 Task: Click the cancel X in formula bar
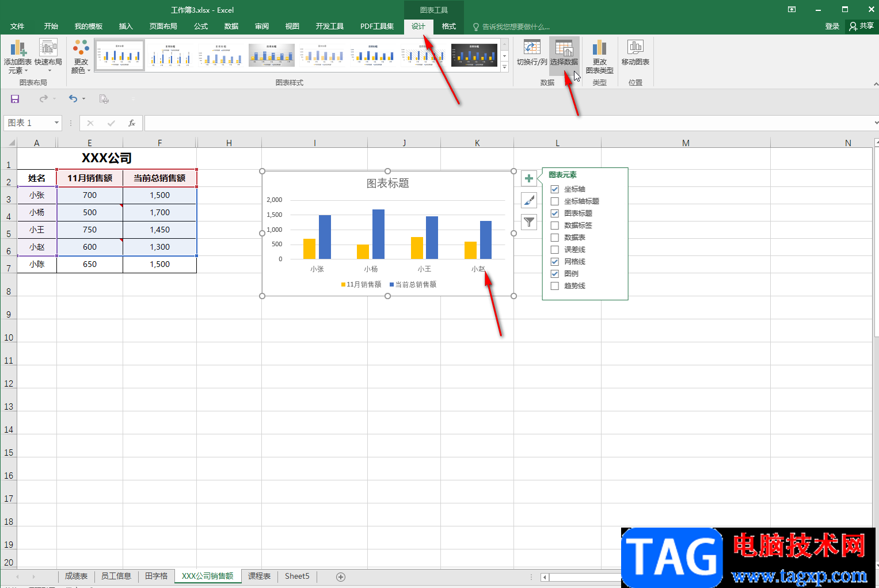coord(90,123)
